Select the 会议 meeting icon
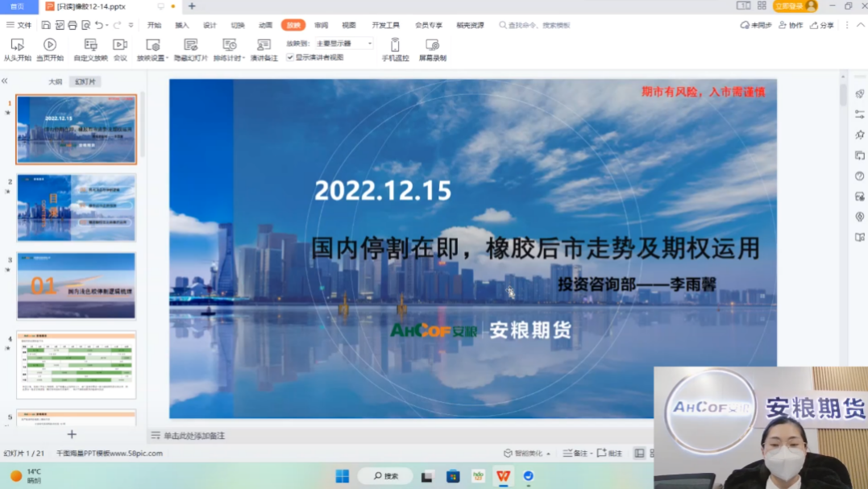This screenshot has height=489, width=868. [x=121, y=47]
